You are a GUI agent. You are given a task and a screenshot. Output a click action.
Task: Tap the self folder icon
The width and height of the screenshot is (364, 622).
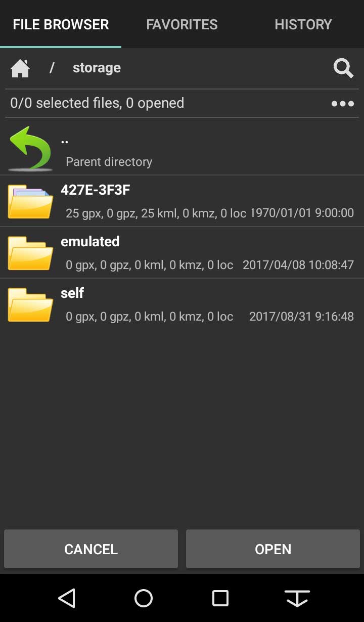pos(30,305)
